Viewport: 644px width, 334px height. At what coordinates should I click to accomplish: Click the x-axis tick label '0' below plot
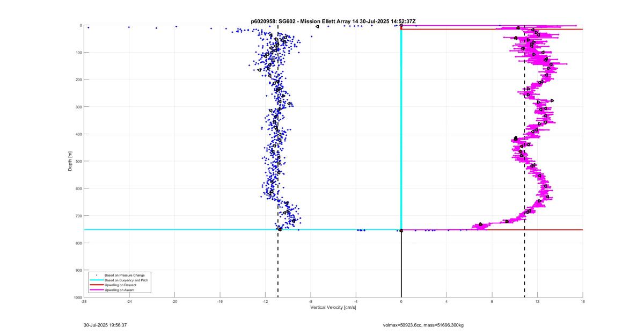click(x=401, y=301)
